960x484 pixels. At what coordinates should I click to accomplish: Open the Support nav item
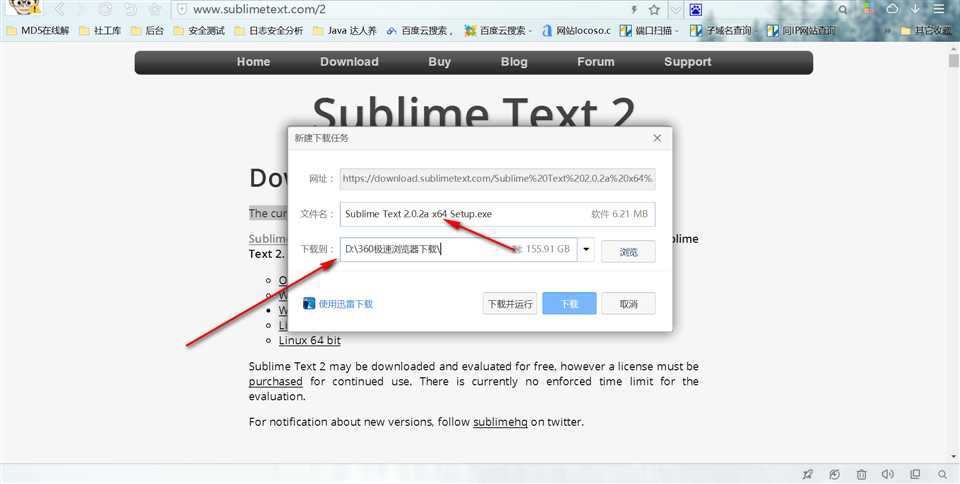(x=688, y=62)
